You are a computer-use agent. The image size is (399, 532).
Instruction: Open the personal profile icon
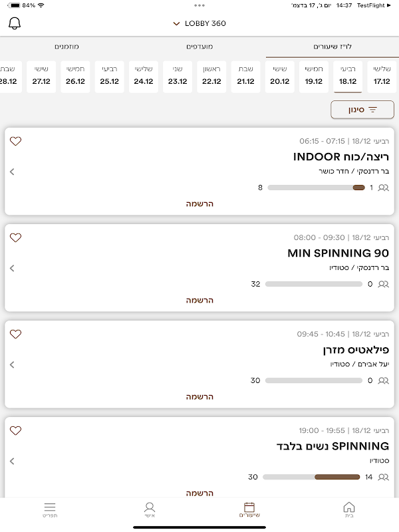coord(150,509)
